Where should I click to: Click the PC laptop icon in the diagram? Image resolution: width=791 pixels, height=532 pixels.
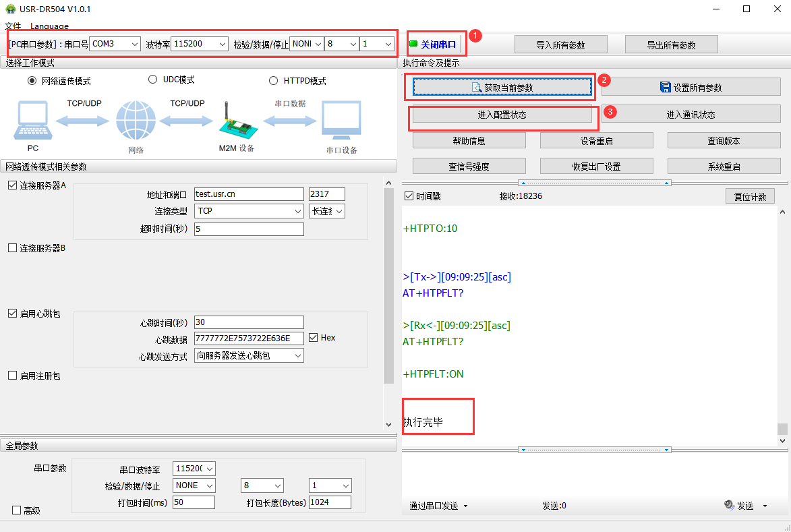(32, 121)
